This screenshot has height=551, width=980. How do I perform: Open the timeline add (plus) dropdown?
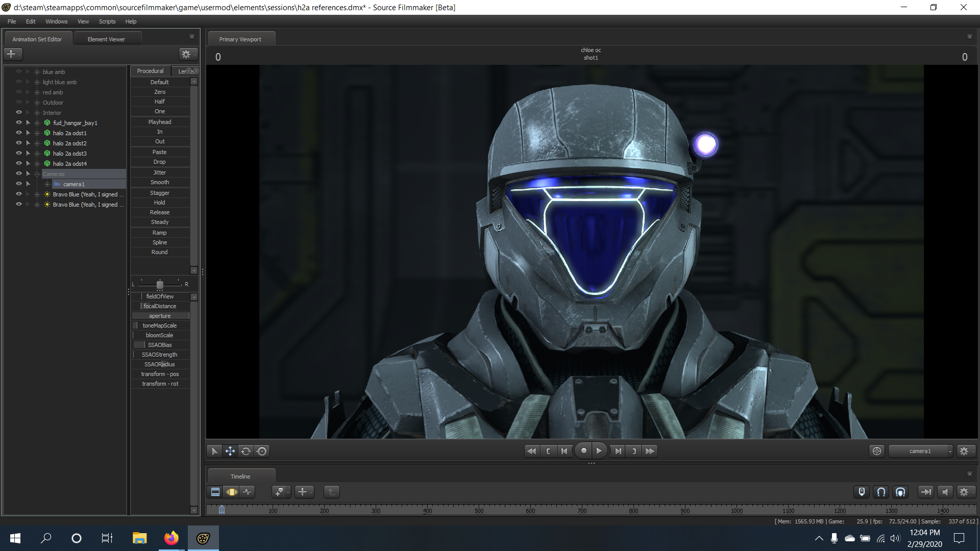coord(304,492)
